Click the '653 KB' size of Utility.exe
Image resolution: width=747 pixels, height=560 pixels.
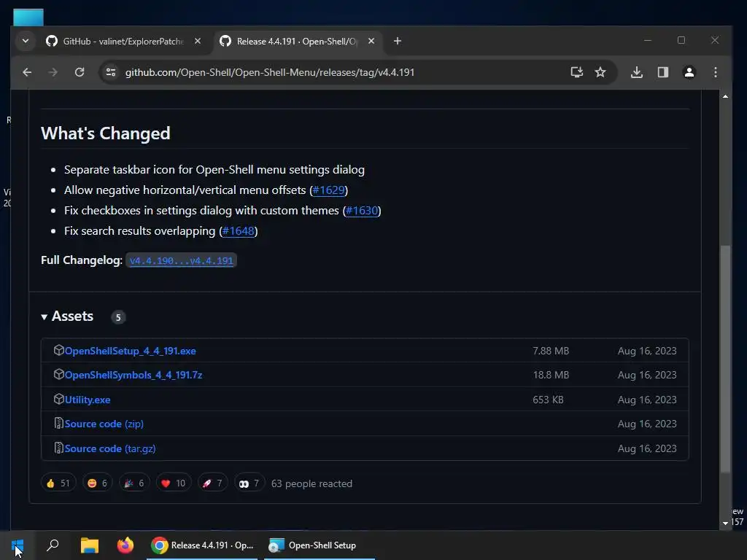coord(548,400)
